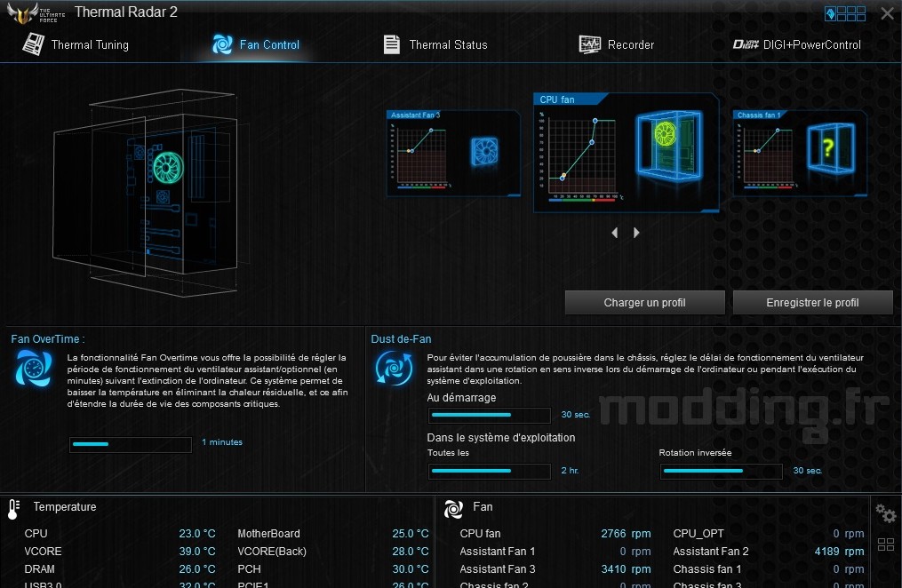Click the Dust de-Fan heading
This screenshot has height=588, width=902.
[401, 339]
